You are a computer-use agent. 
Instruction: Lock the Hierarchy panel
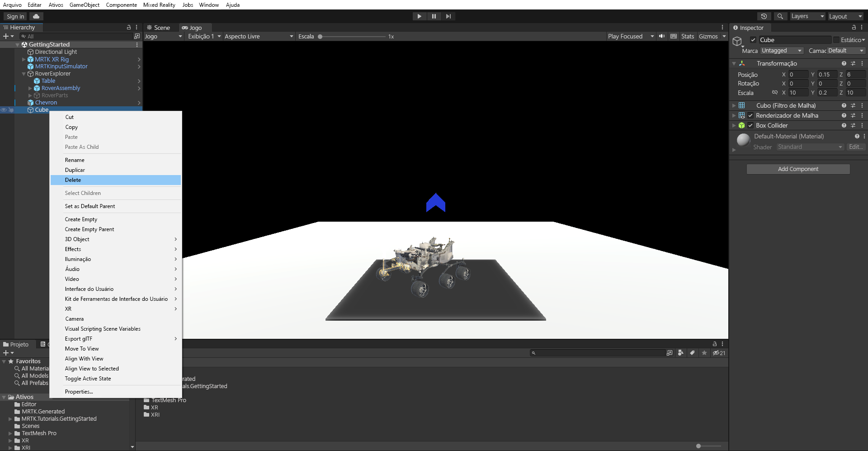pyautogui.click(x=129, y=28)
